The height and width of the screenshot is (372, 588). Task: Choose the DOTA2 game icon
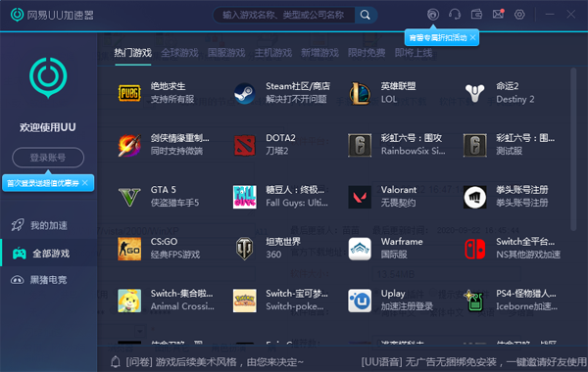(x=244, y=145)
